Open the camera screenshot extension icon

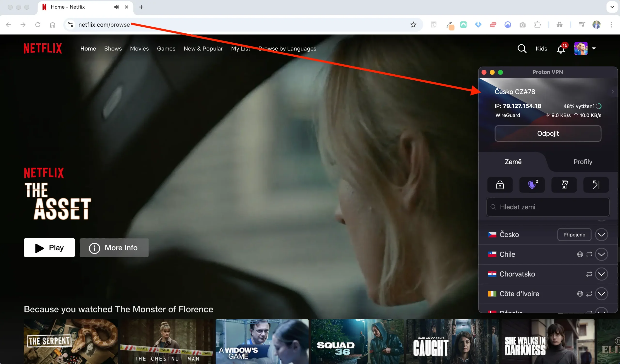coord(523,25)
